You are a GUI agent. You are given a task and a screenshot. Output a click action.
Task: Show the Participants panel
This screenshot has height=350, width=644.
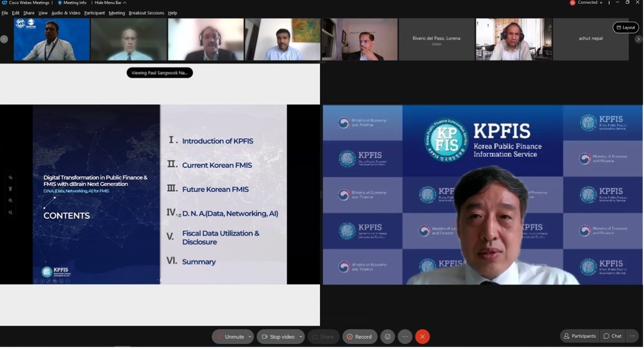coord(580,336)
